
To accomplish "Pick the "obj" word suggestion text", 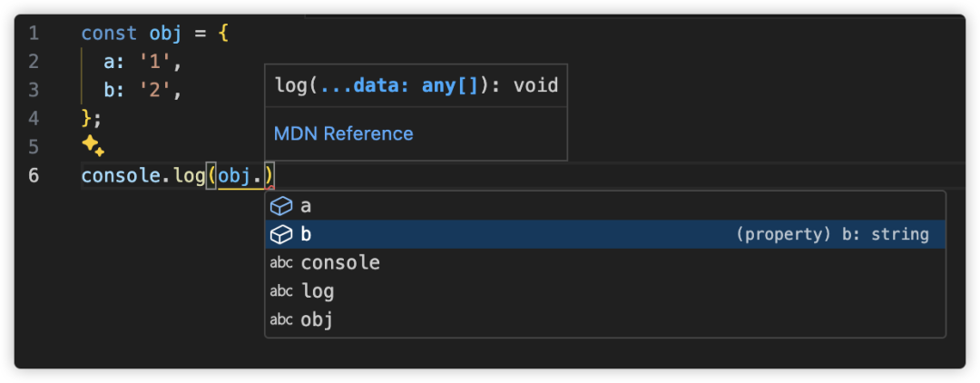I will click(x=318, y=319).
